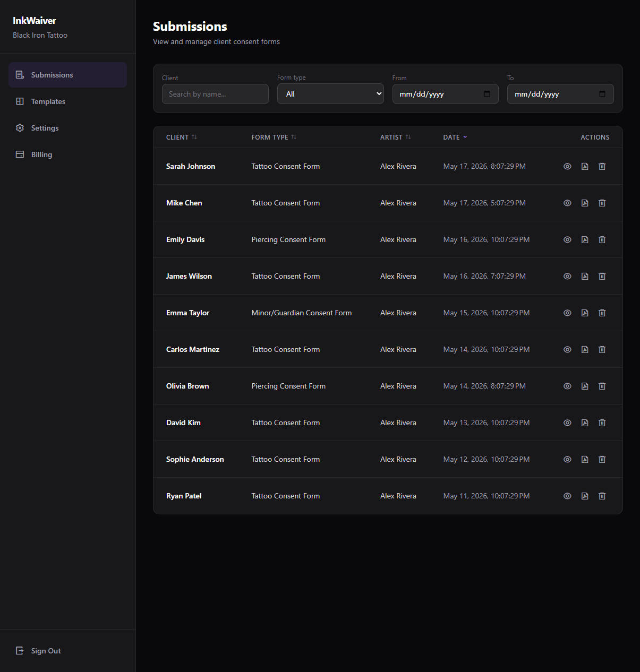640x672 pixels.
Task: Click date May 13, 2026, 10:07:29 PM
Action: pyautogui.click(x=487, y=423)
